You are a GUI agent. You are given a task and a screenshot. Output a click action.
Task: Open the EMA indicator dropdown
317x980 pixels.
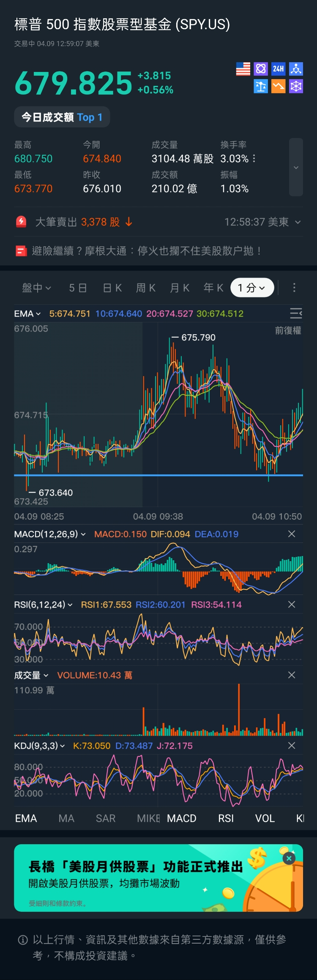click(x=27, y=314)
